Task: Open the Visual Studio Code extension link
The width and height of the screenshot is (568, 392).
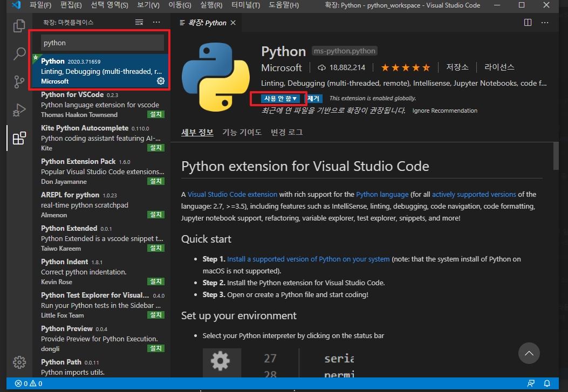Action: click(232, 194)
